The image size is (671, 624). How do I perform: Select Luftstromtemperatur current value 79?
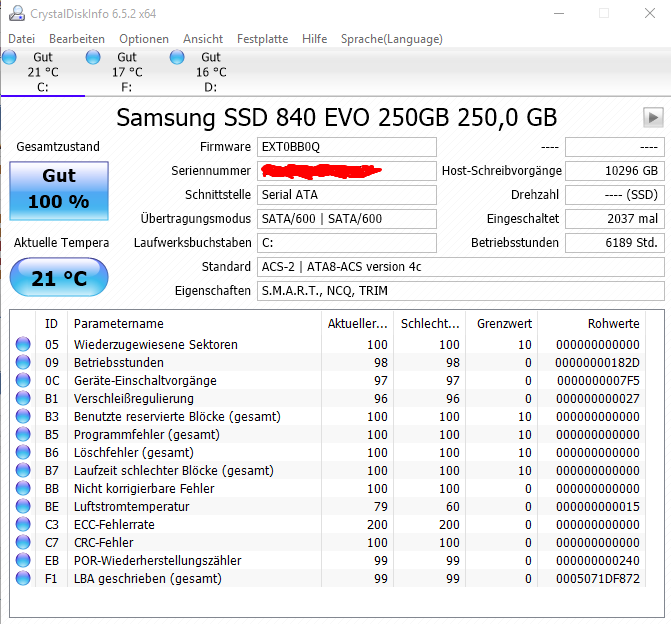tap(380, 506)
